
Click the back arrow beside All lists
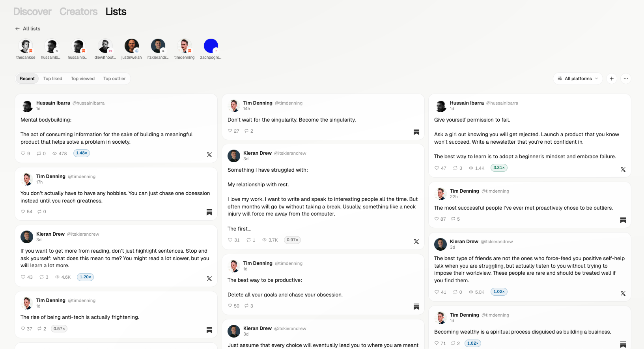[17, 28]
